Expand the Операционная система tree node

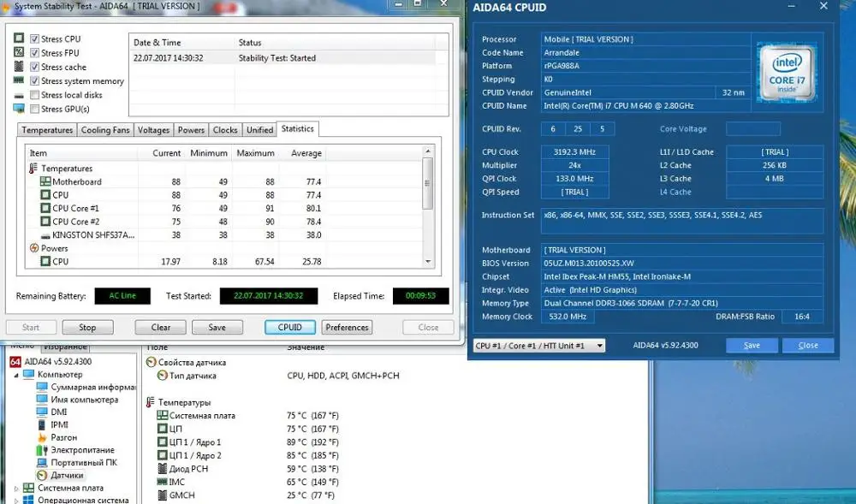(16, 501)
